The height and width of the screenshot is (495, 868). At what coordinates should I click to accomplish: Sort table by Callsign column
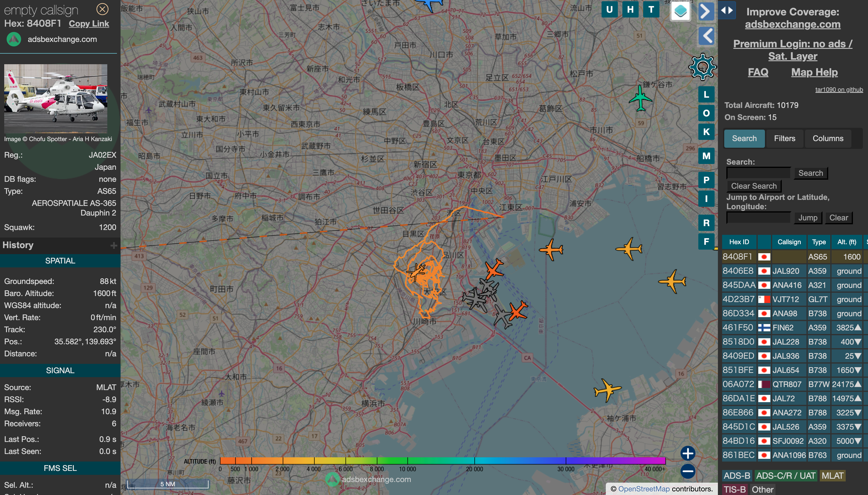[x=789, y=242]
